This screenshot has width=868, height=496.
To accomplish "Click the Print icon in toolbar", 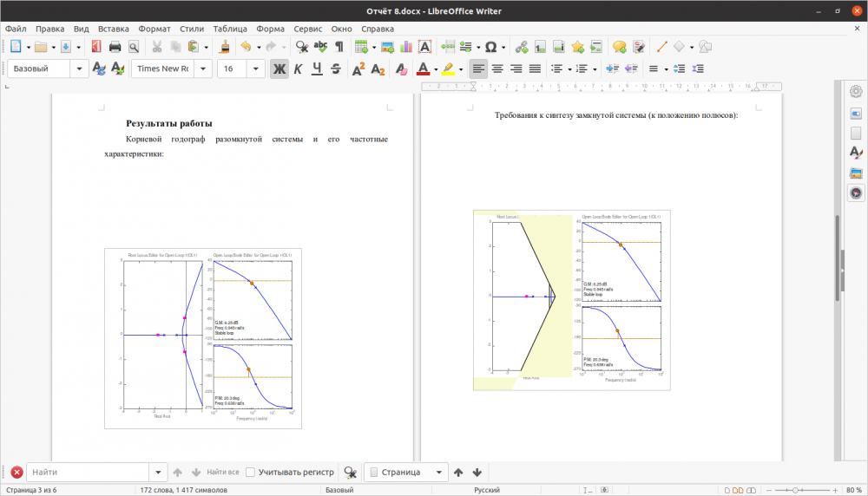I will (115, 47).
